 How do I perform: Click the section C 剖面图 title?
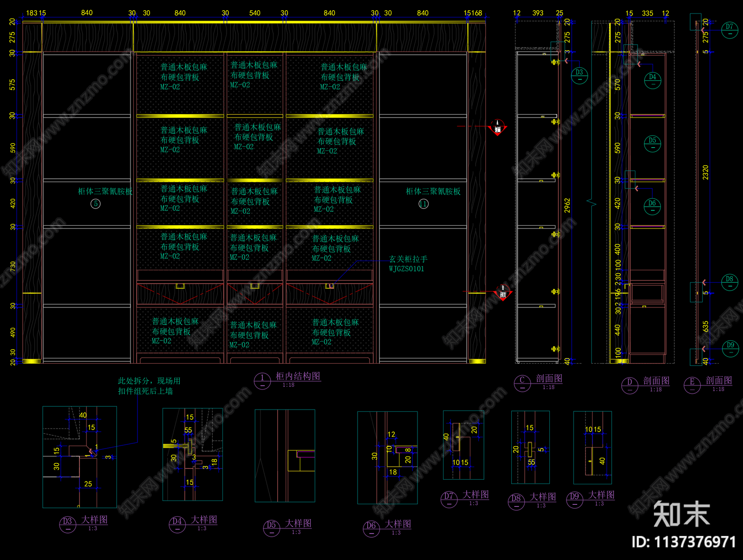pyautogui.click(x=549, y=378)
